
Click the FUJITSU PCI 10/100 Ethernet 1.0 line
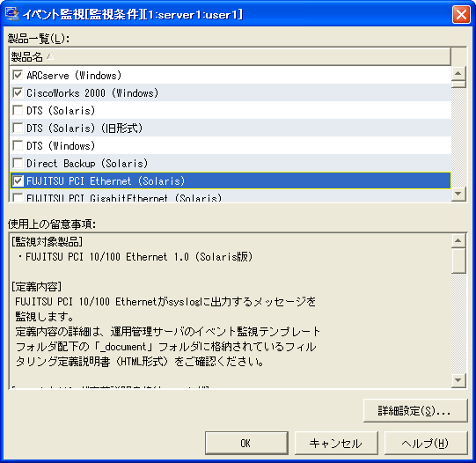pyautogui.click(x=135, y=257)
